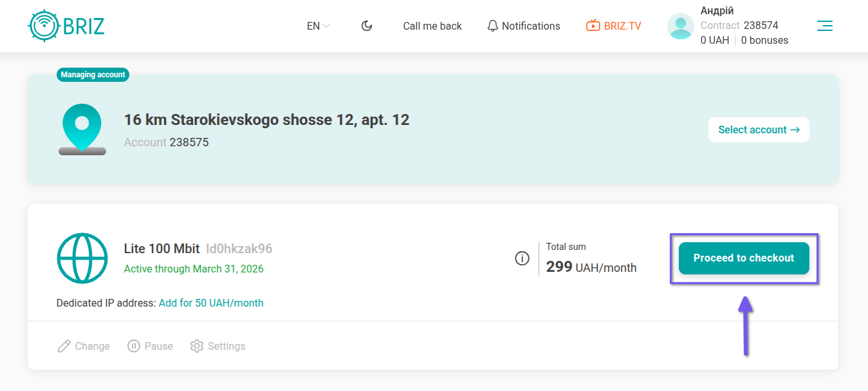
Task: Change the Lite 100 Mbit tariff
Action: [84, 346]
